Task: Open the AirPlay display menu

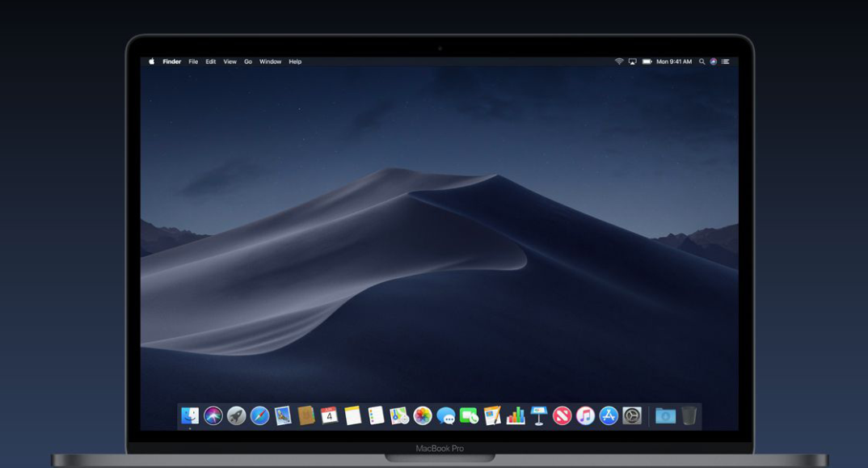Action: 632,61
